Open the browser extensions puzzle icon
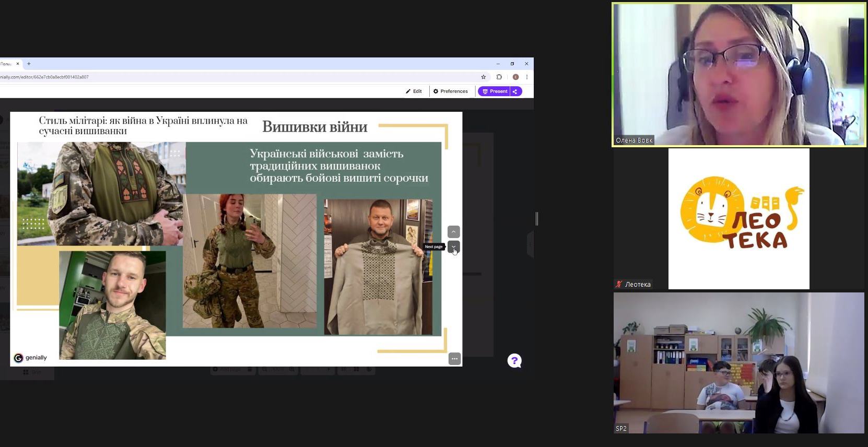This screenshot has width=868, height=447. click(x=499, y=77)
